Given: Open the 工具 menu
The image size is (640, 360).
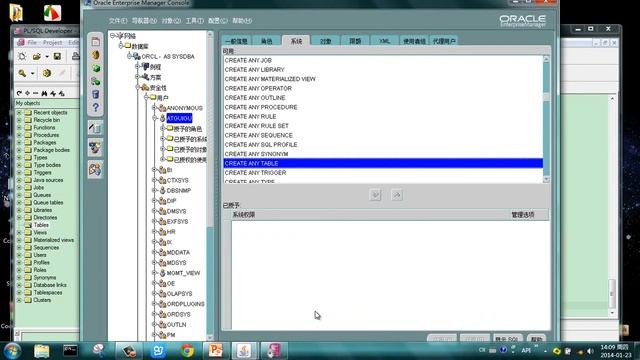Looking at the screenshot, I should tap(194, 20).
